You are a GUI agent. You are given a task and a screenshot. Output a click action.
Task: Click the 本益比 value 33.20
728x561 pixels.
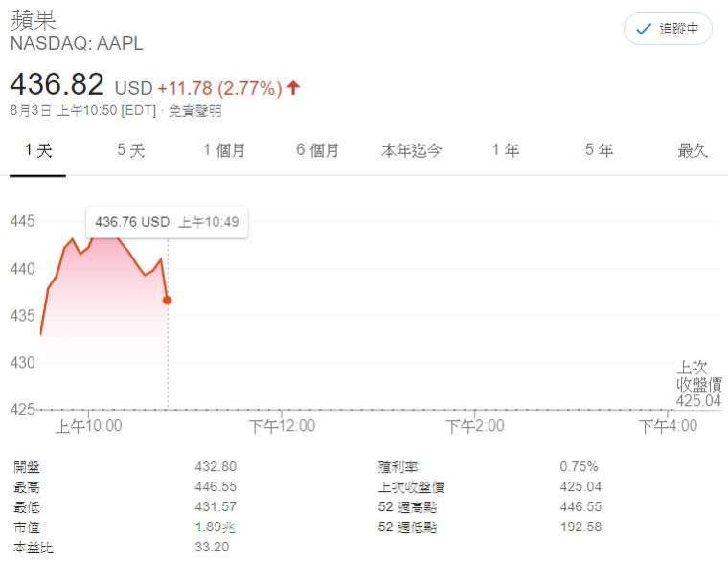pyautogui.click(x=212, y=547)
